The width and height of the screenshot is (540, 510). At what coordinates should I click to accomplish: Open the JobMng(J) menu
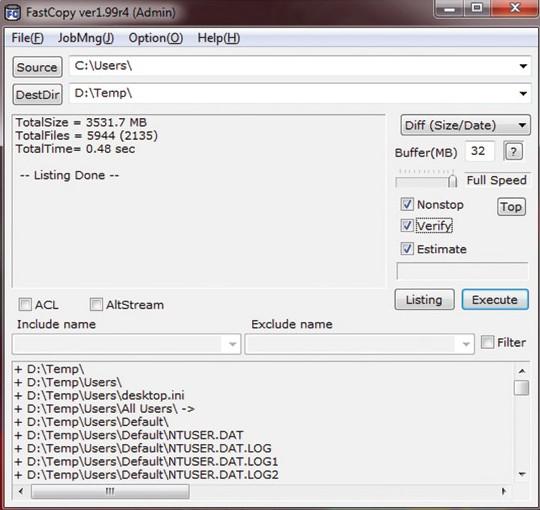click(86, 38)
